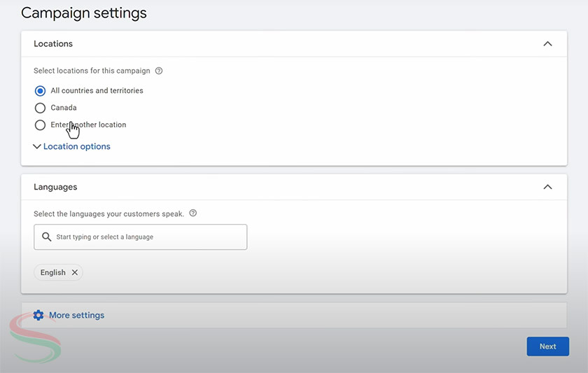Click the Campaign settings heading
Screen dimensions: 588x373
coord(84,13)
